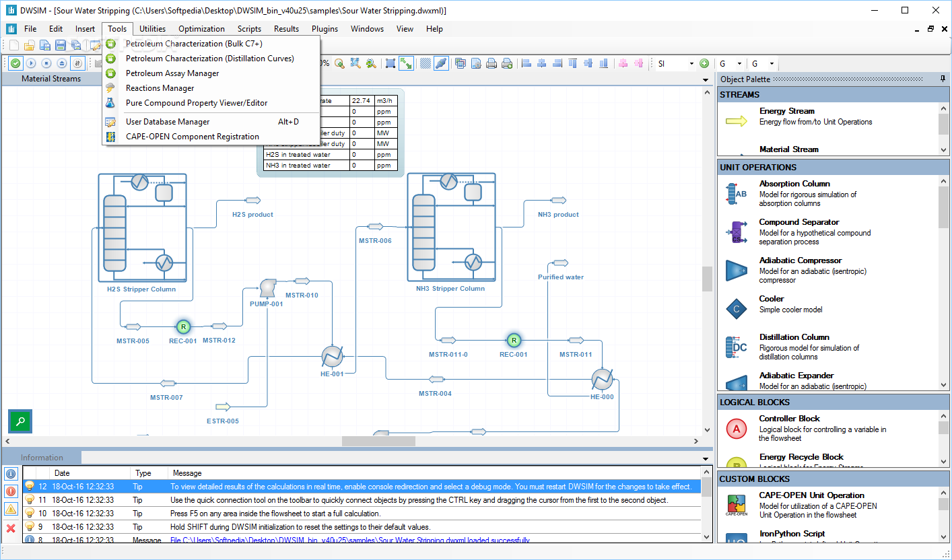The width and height of the screenshot is (952, 560).
Task: Click the Save All multiple-disks icon
Action: click(76, 45)
